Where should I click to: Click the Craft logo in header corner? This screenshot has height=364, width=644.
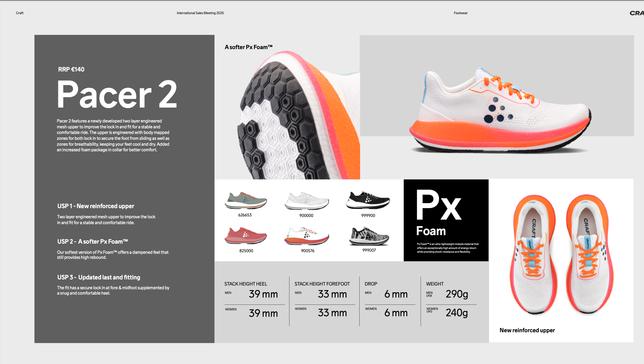click(637, 13)
